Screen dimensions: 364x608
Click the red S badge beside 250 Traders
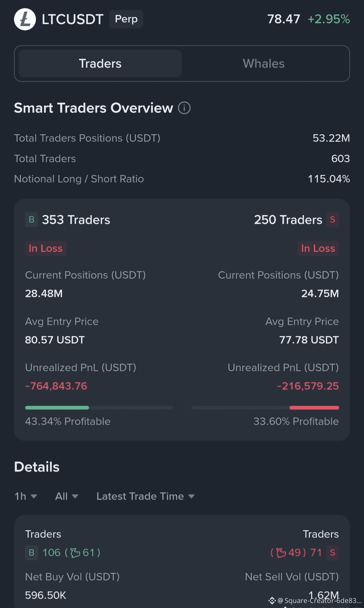332,220
